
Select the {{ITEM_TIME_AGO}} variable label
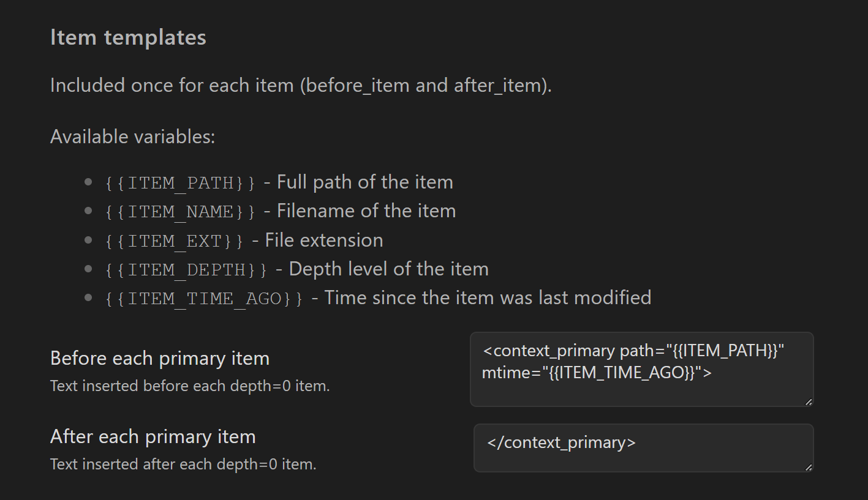[x=202, y=298]
